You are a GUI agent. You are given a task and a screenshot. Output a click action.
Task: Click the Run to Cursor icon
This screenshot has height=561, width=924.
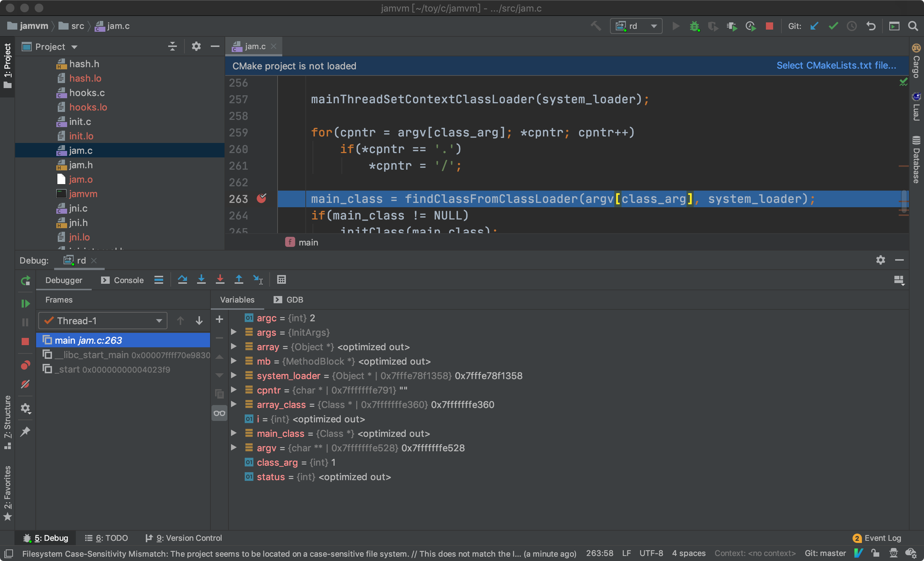pyautogui.click(x=258, y=279)
